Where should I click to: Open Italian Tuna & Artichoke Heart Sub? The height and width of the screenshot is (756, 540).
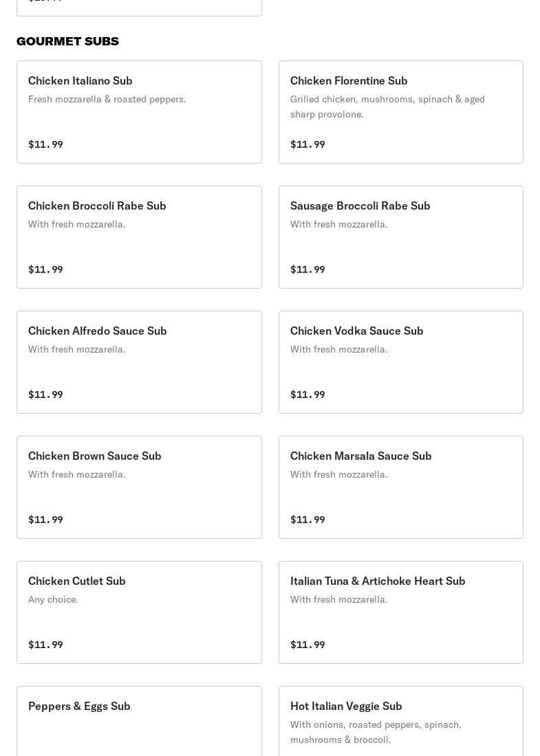(400, 612)
